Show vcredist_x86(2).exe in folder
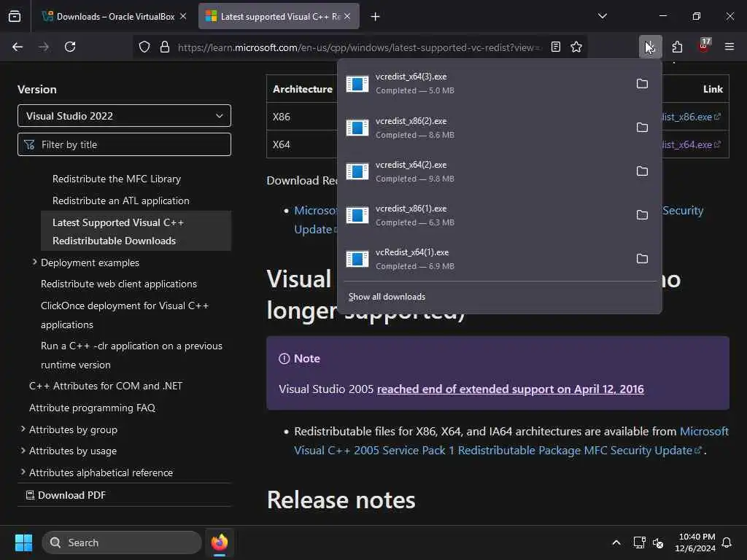Screen dimensions: 747x560 [x=642, y=128]
